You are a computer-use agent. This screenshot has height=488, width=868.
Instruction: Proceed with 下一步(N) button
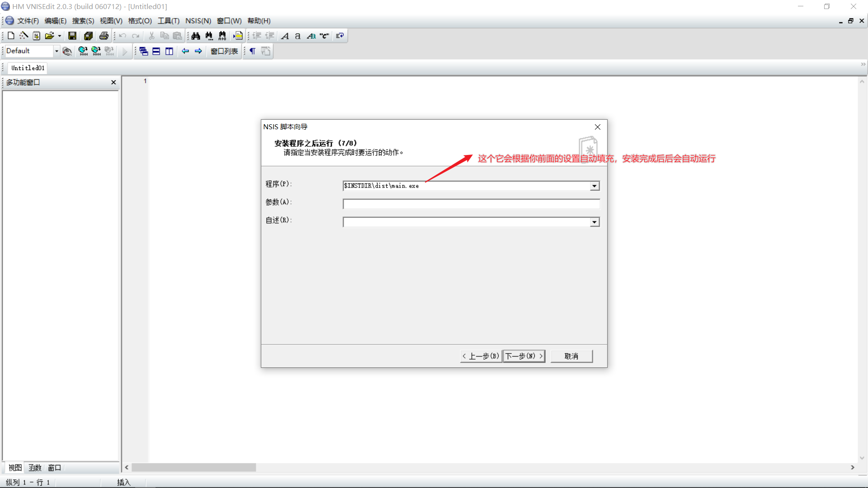pyautogui.click(x=524, y=356)
